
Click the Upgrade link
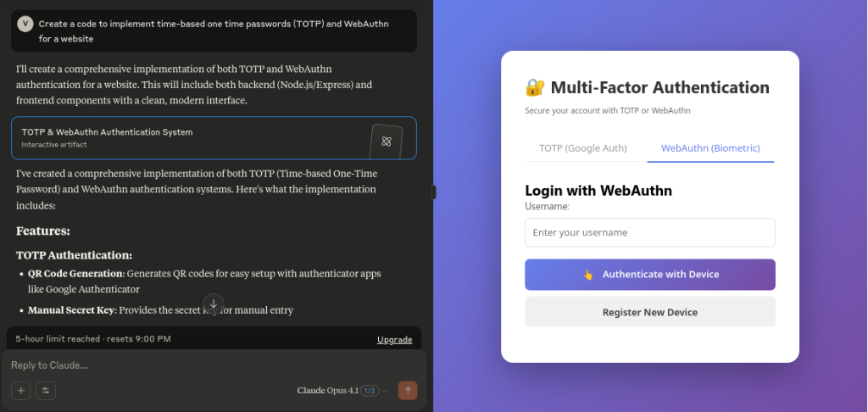394,340
